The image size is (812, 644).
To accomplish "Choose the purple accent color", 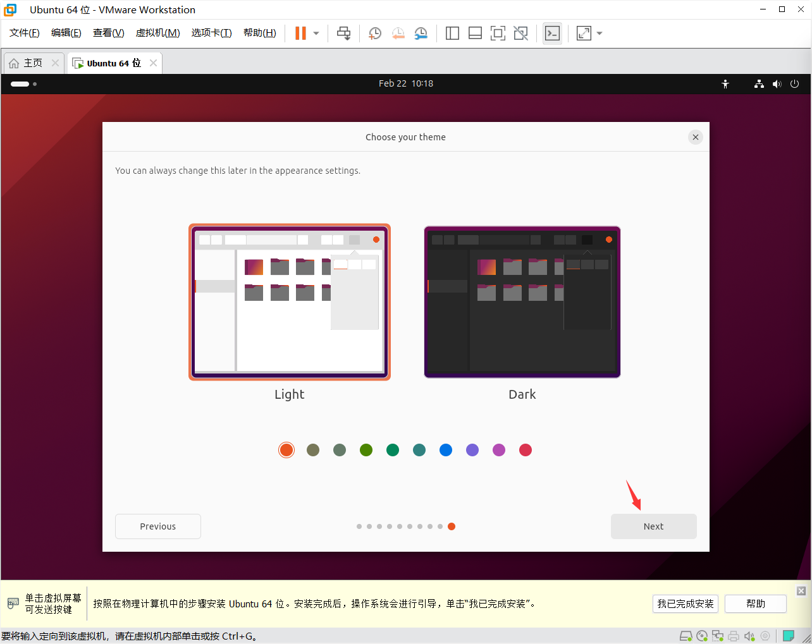I will click(x=472, y=450).
